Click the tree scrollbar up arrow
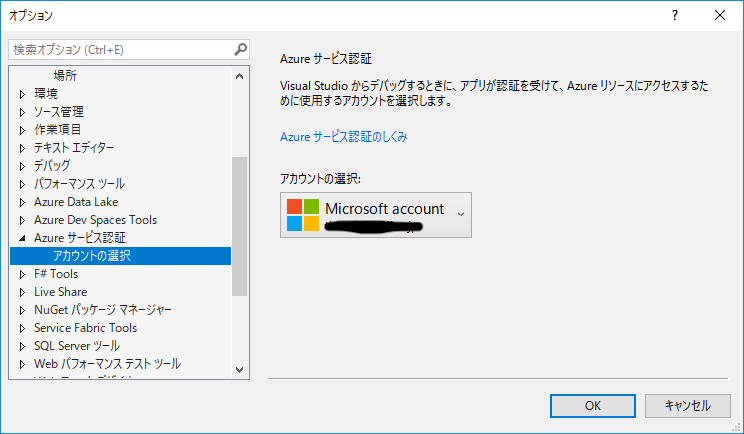The width and height of the screenshot is (744, 434). tap(240, 76)
